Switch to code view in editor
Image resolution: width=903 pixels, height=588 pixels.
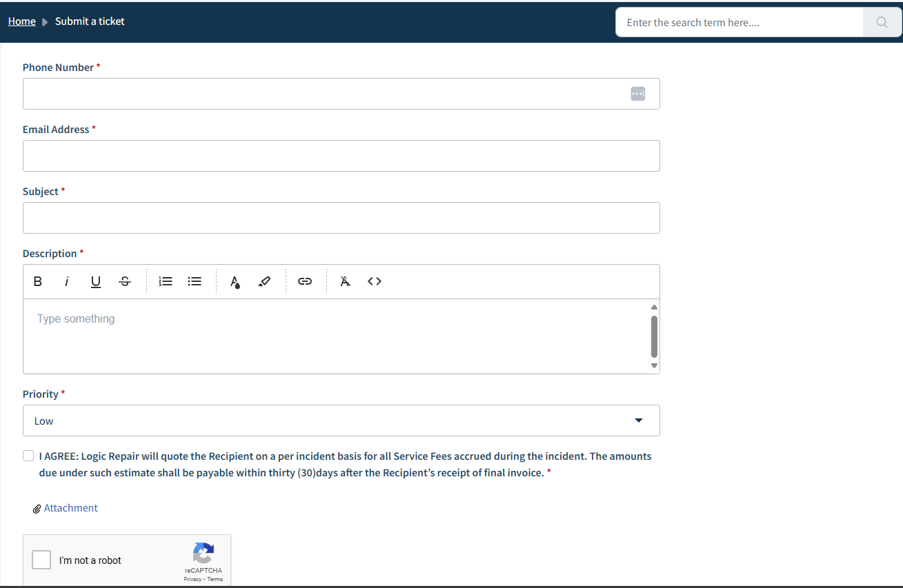(x=375, y=281)
